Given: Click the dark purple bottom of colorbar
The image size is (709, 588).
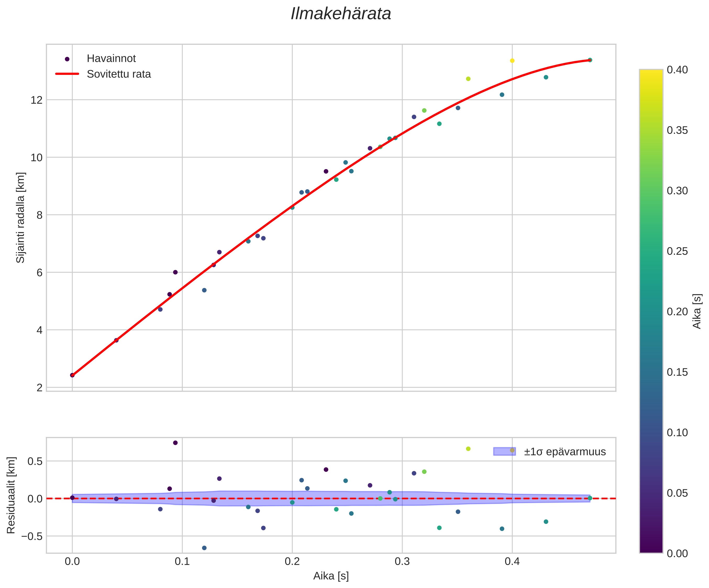Looking at the screenshot, I should 651,550.
